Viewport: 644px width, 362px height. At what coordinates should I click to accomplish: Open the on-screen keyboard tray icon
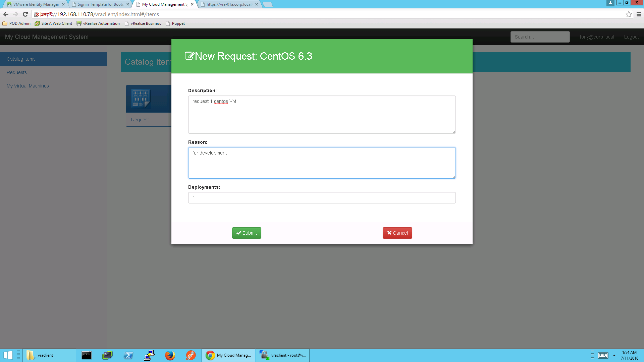pyautogui.click(x=603, y=355)
